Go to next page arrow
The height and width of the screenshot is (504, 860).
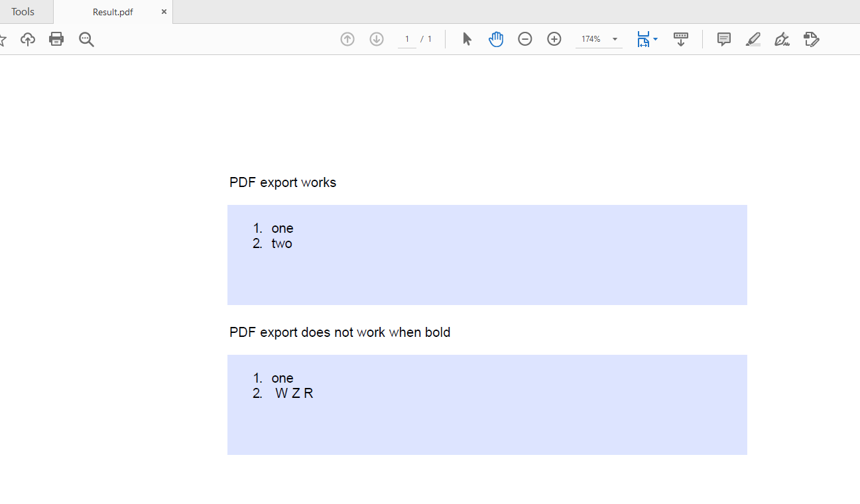pos(377,39)
